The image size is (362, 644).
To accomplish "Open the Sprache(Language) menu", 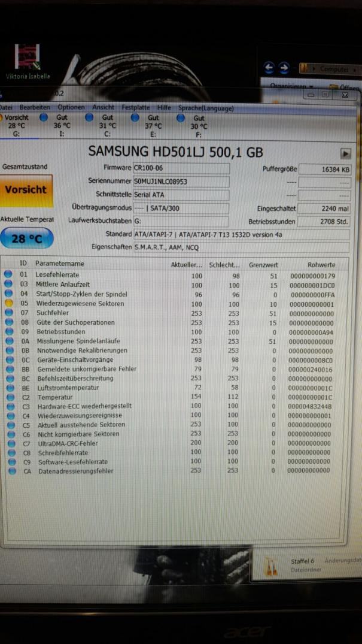I will (206, 108).
